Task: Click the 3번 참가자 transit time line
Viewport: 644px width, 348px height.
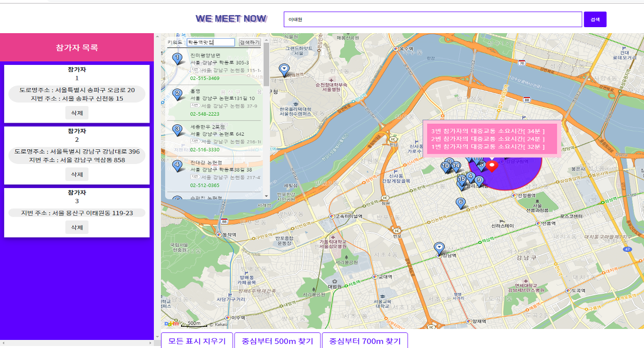Action: (488, 131)
